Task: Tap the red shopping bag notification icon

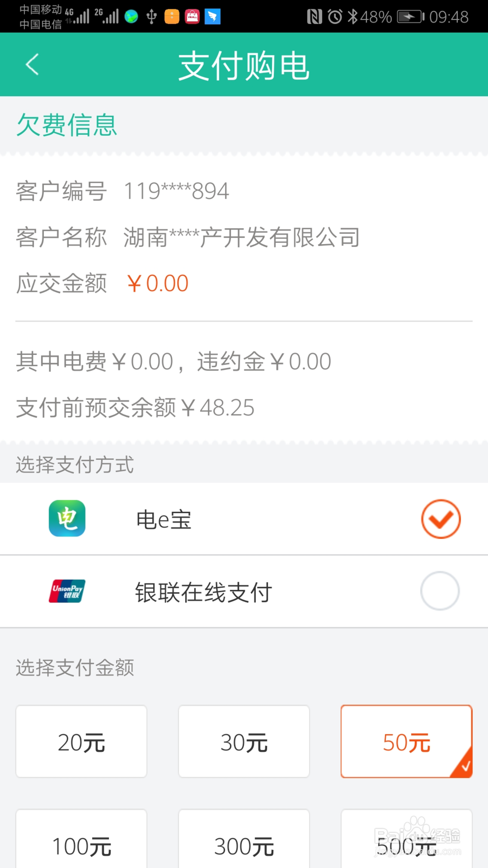Action: (192, 17)
